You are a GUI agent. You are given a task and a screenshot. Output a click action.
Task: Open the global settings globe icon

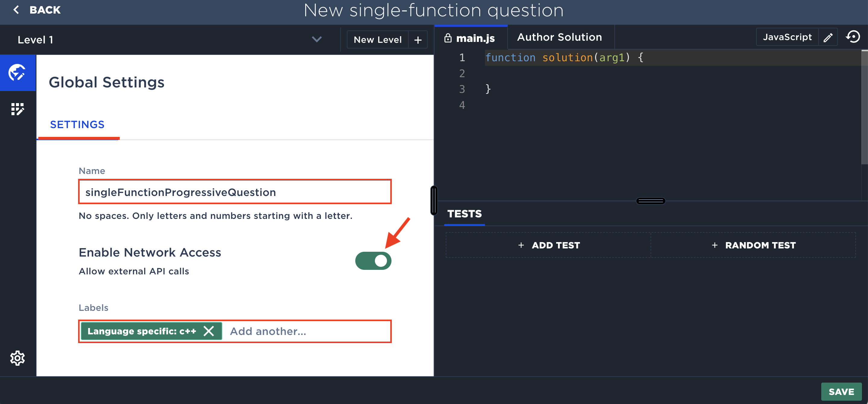point(17,72)
